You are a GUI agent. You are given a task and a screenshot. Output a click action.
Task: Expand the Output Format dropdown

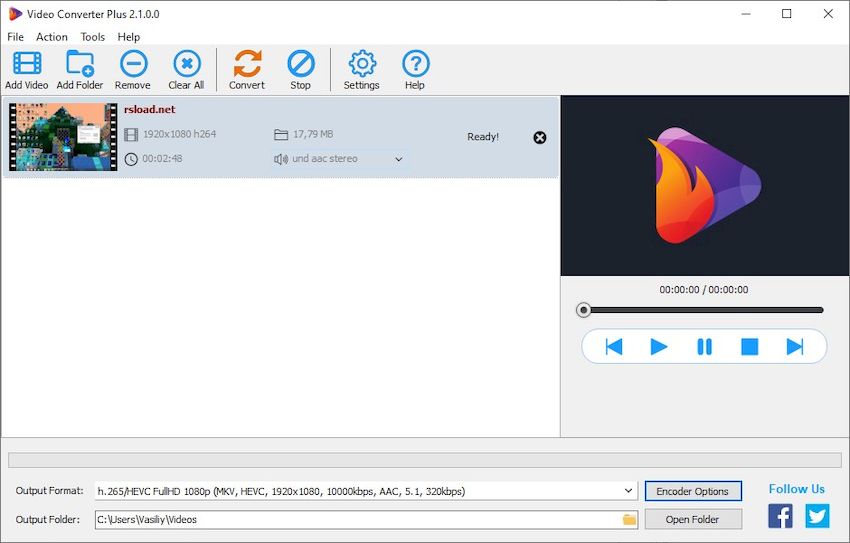(x=628, y=491)
